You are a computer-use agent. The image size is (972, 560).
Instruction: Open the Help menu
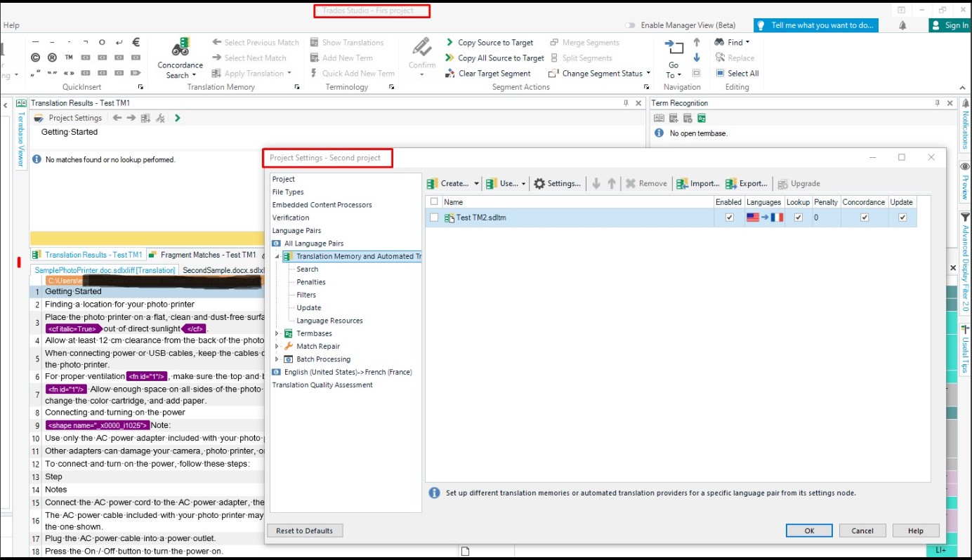(x=11, y=25)
